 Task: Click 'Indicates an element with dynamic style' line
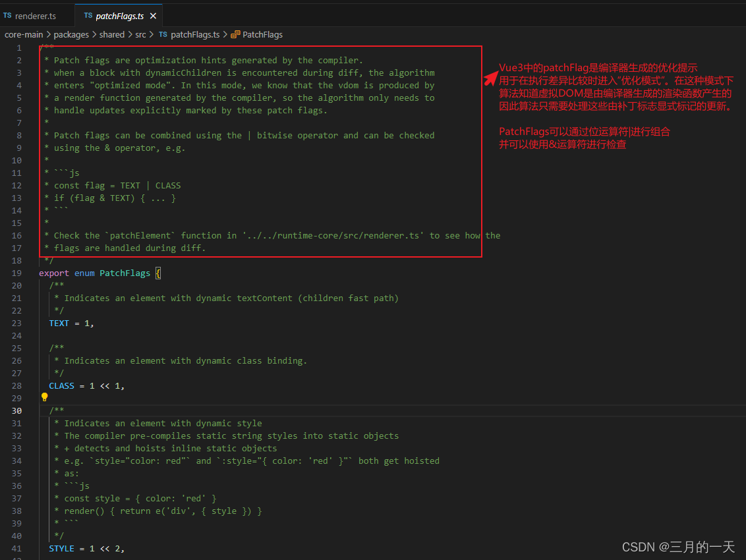click(158, 424)
